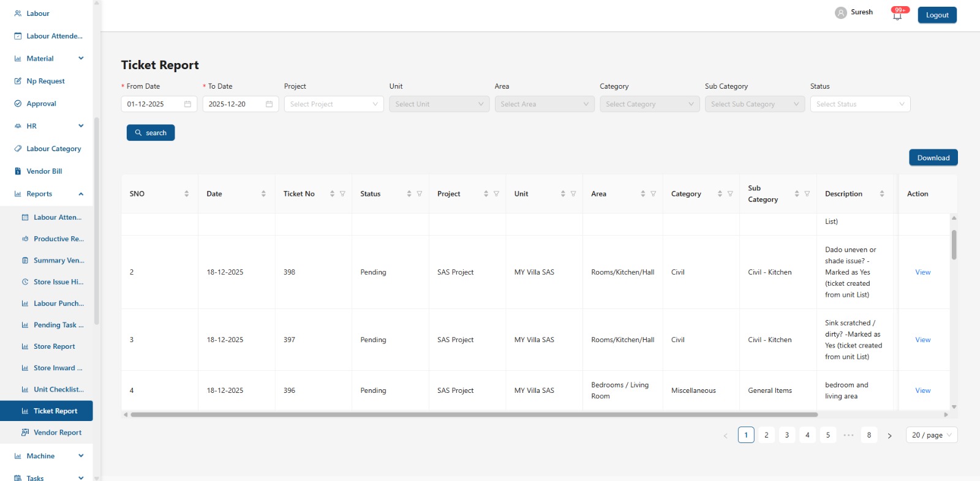
Task: Open the Select Area dropdown
Action: [x=545, y=104]
